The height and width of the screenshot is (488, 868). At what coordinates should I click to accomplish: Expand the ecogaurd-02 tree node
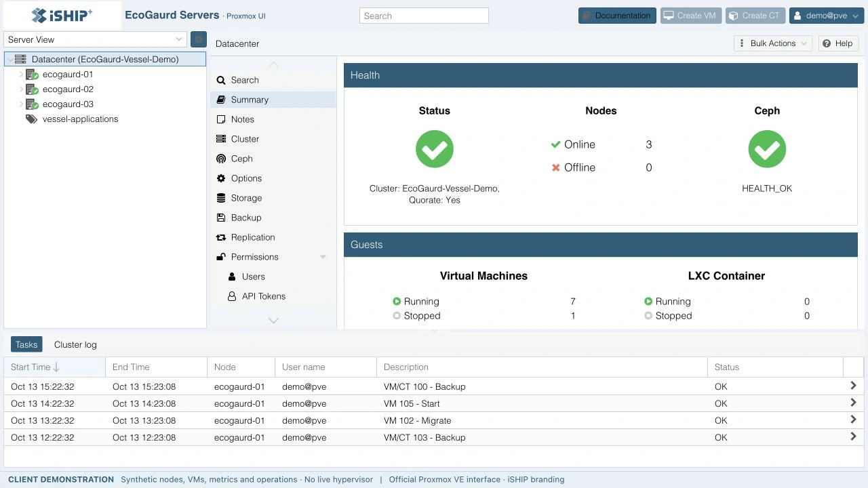pos(21,89)
